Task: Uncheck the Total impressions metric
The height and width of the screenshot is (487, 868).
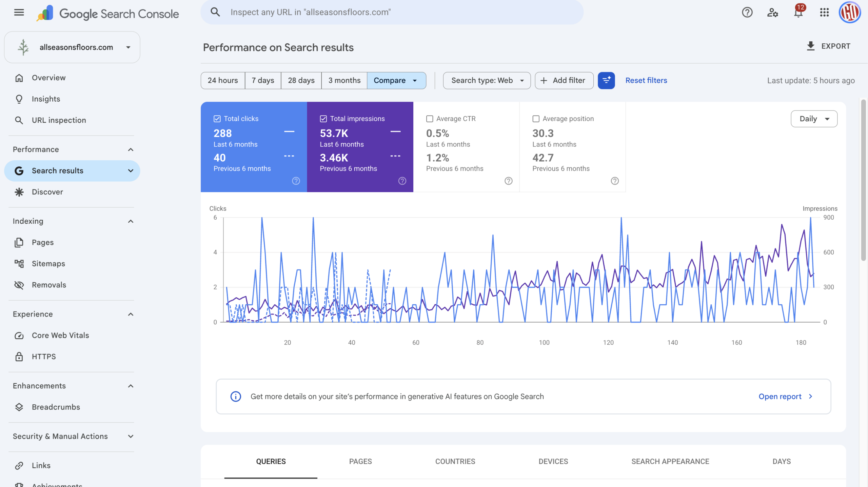Action: coord(323,119)
